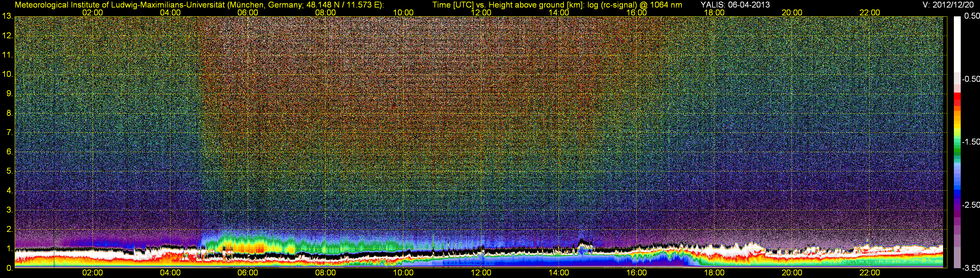Select 20:00 along the bottom time axis
This screenshot has height=278, width=980.
tap(792, 273)
